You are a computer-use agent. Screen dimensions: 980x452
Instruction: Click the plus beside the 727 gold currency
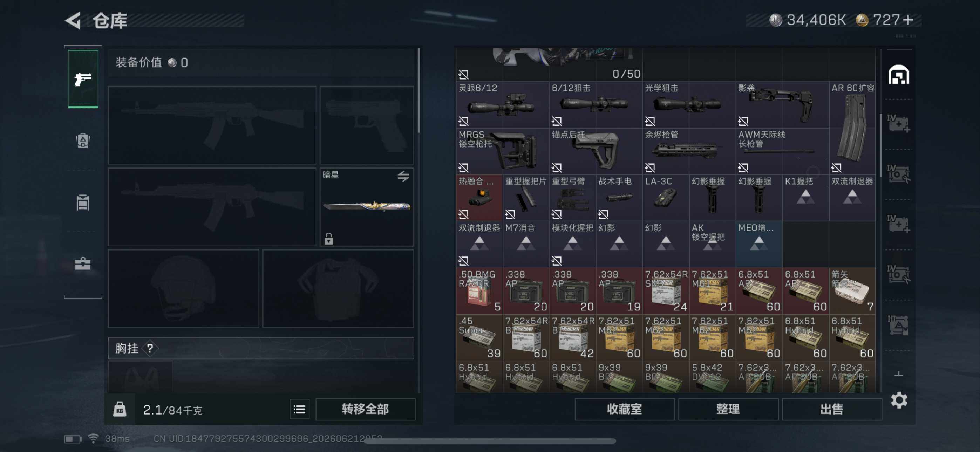click(x=908, y=20)
